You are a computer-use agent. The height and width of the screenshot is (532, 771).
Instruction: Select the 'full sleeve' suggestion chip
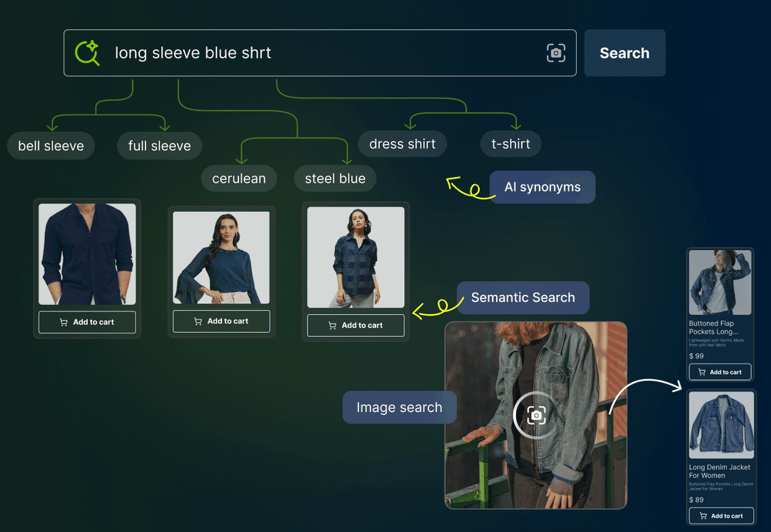point(159,146)
